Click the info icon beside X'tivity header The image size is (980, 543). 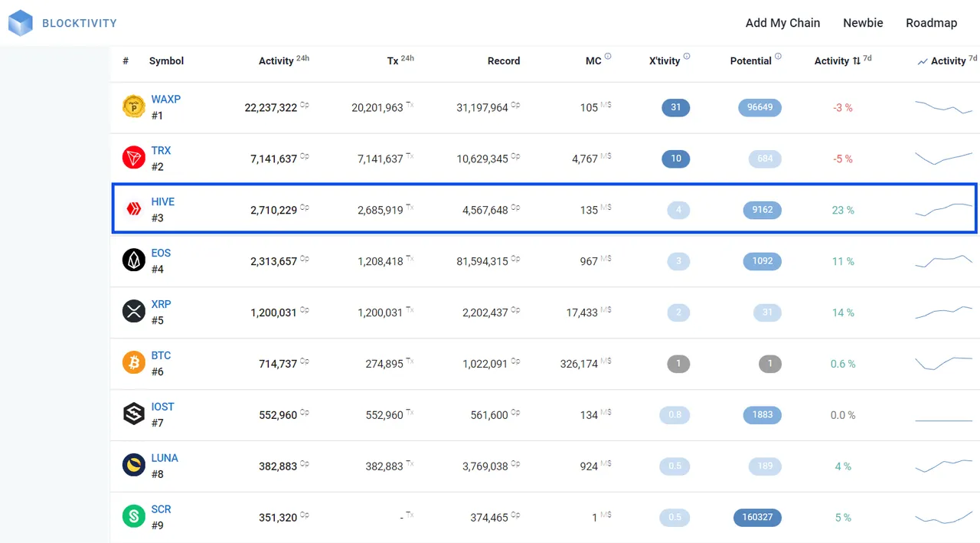tap(687, 56)
